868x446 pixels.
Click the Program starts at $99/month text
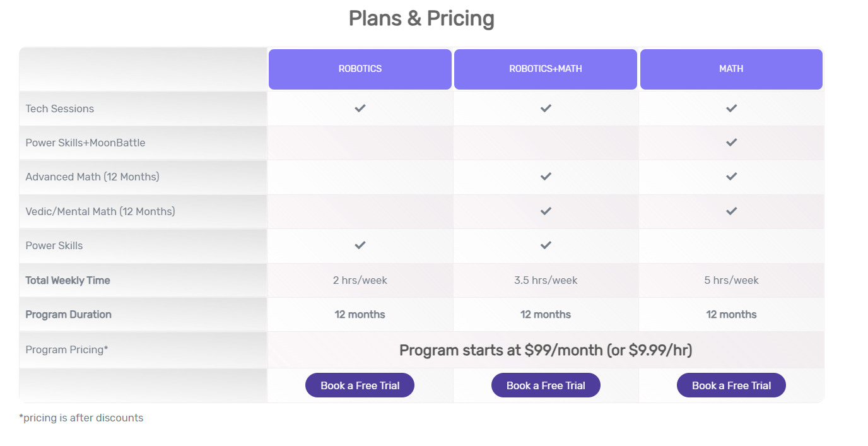tap(501, 350)
